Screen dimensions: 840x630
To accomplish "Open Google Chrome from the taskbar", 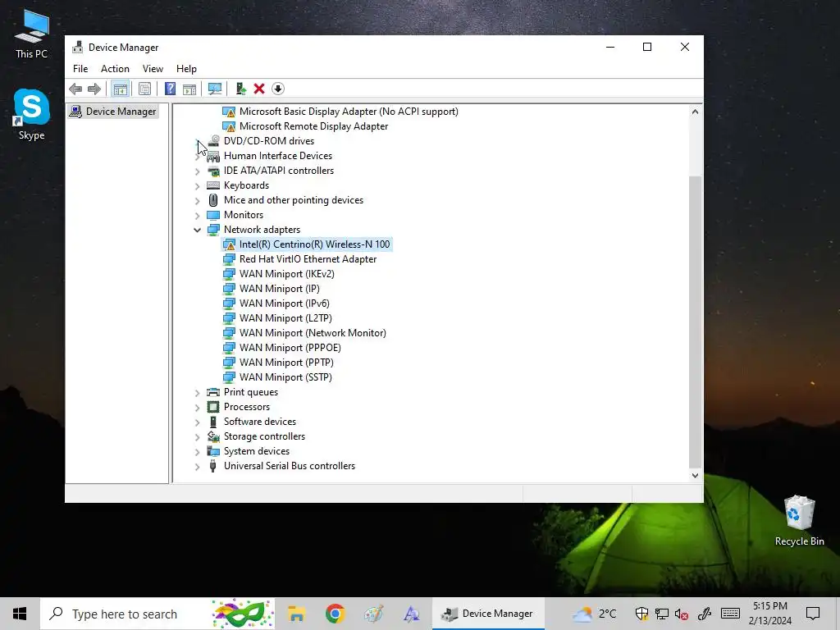I will pos(336,614).
